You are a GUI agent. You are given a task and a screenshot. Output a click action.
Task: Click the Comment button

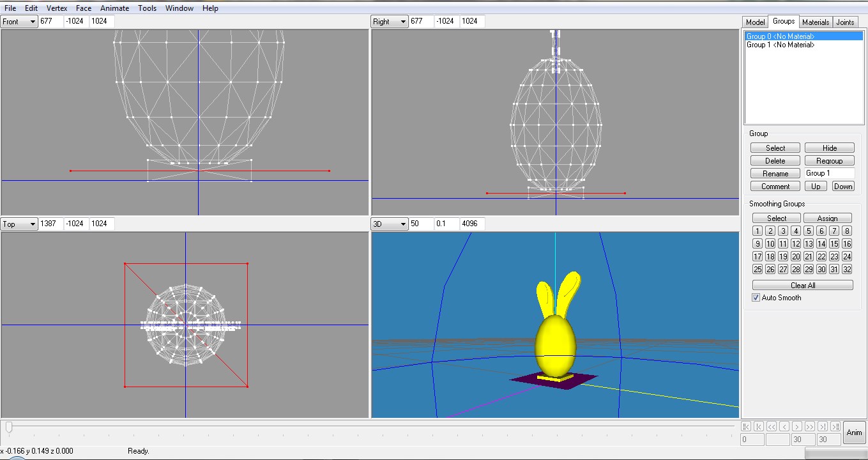tap(775, 186)
